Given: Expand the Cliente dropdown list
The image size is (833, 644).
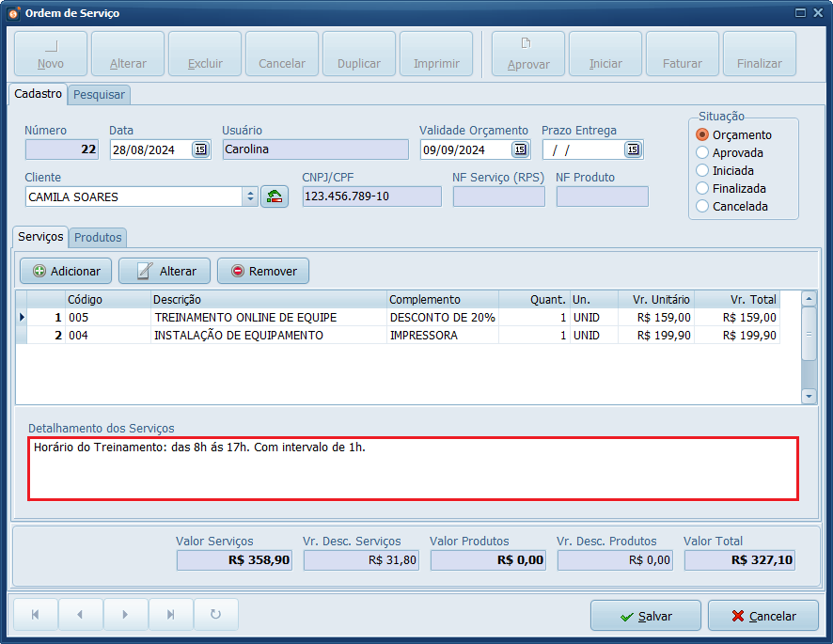Looking at the screenshot, I should click(250, 196).
